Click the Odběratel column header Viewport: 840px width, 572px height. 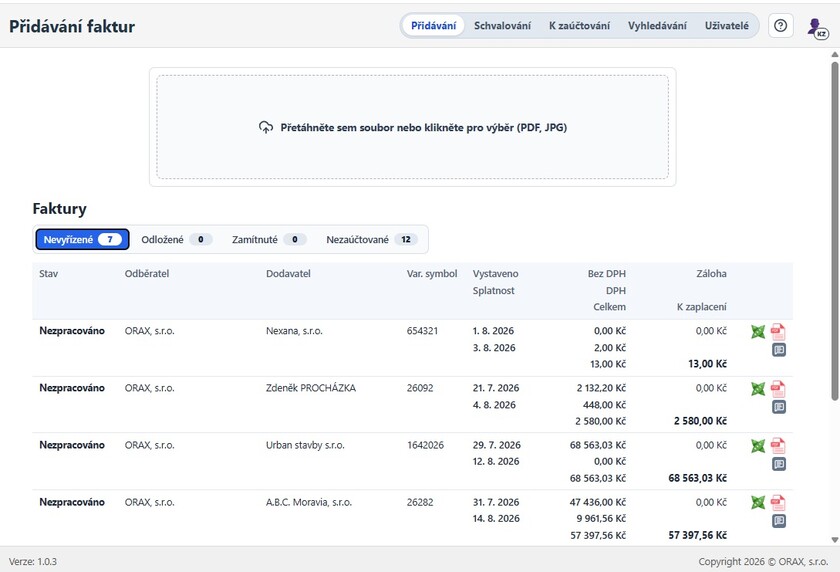click(x=147, y=274)
